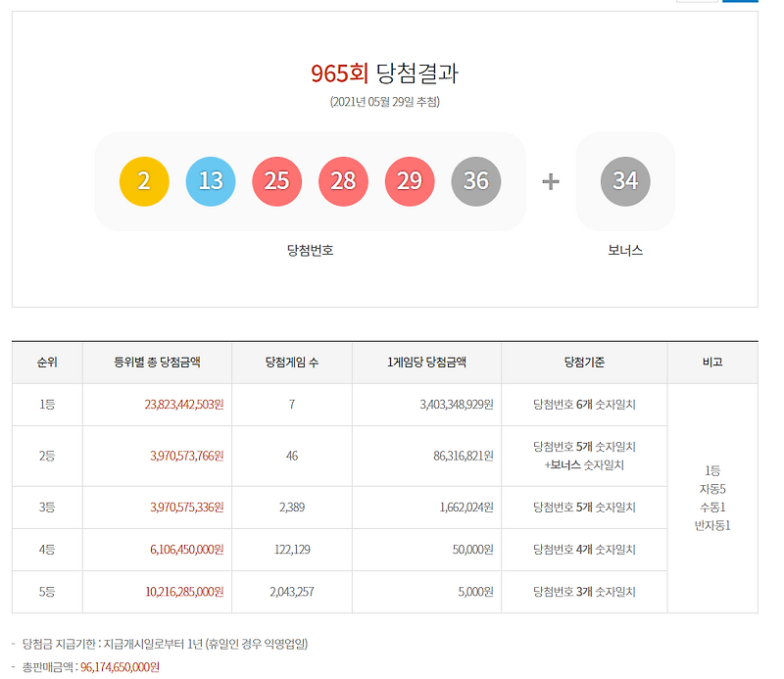Click the draw date (2021년 05월 29일 추첨)
This screenshot has height=679, width=784.
tap(384, 102)
